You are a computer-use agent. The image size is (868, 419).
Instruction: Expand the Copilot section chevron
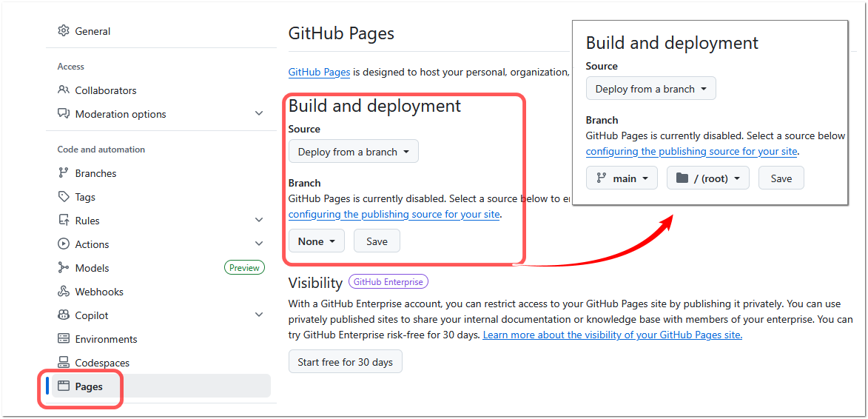[258, 315]
